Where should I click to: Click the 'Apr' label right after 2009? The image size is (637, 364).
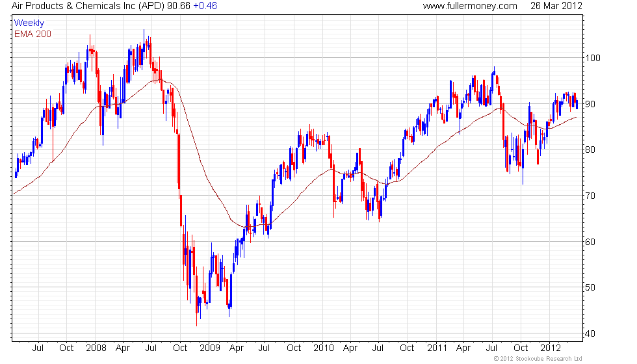click(237, 348)
